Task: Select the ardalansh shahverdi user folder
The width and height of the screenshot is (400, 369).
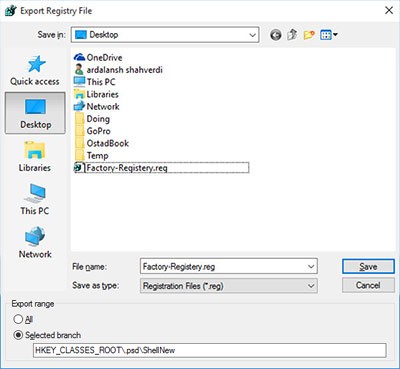Action: click(x=118, y=70)
